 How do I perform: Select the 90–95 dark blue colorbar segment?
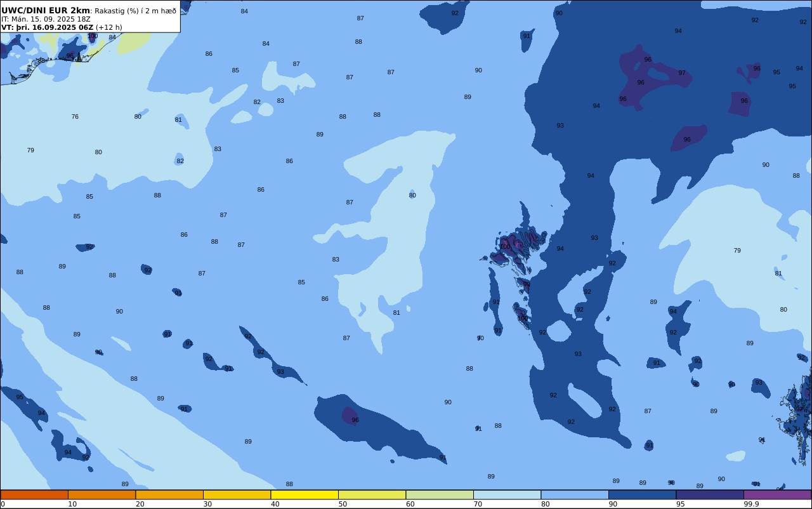click(x=642, y=494)
